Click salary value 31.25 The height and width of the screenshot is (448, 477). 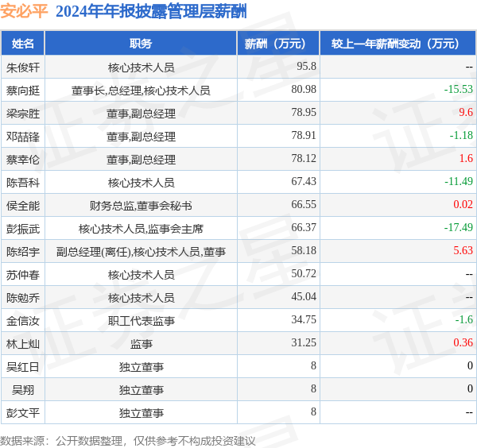click(x=304, y=342)
